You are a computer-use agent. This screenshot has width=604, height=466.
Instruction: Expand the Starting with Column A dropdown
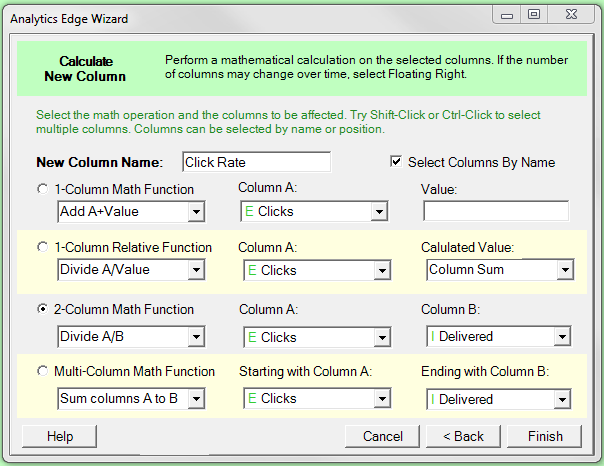pyautogui.click(x=317, y=398)
